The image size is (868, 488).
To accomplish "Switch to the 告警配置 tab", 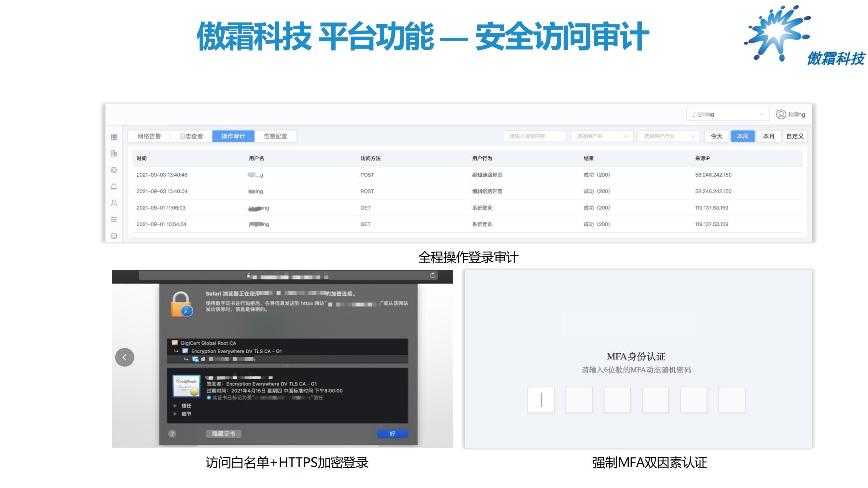I will click(275, 136).
